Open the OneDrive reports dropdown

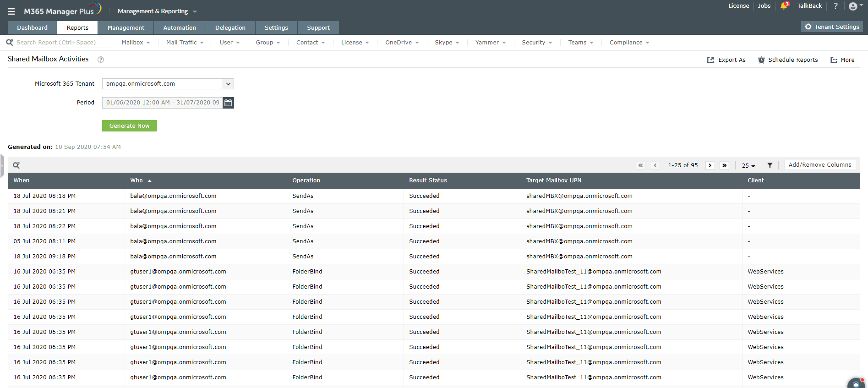(x=402, y=43)
